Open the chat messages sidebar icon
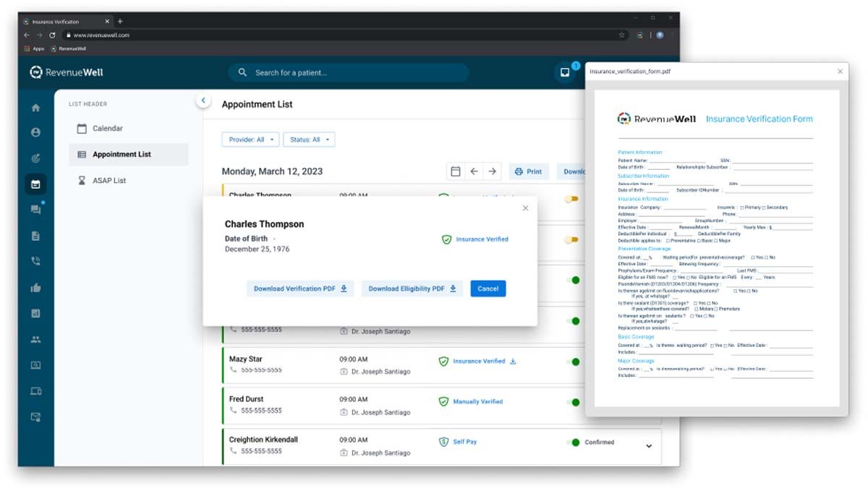The image size is (868, 491). click(x=35, y=210)
